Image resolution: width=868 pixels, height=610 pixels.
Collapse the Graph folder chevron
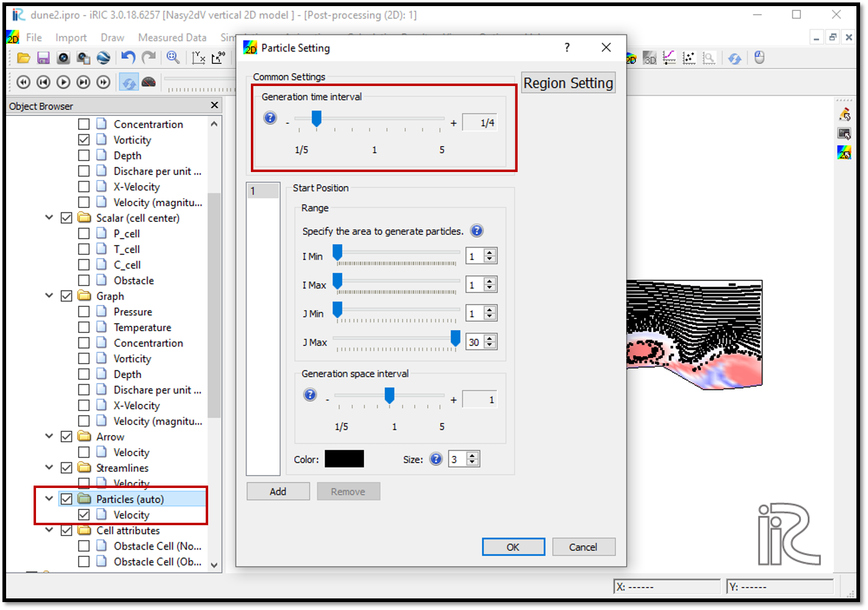pyautogui.click(x=49, y=295)
